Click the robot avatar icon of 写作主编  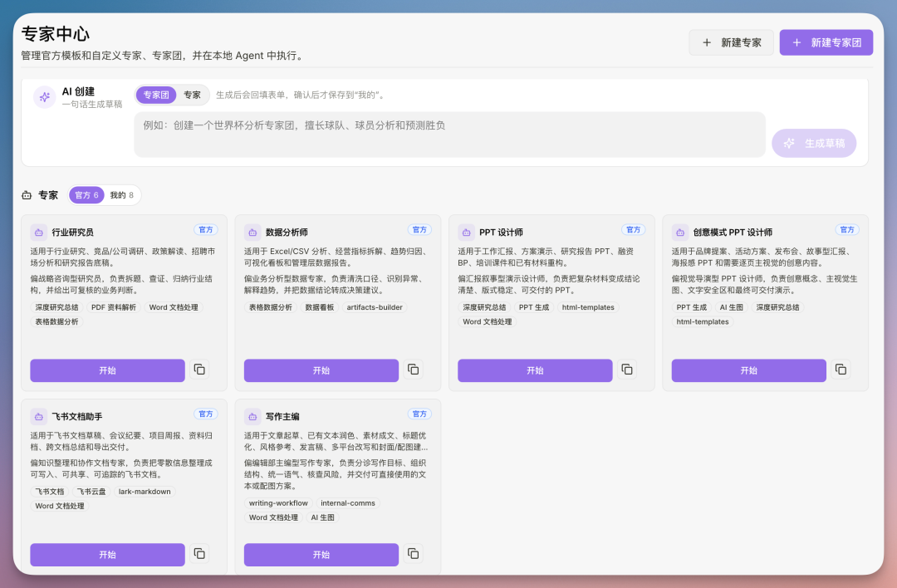point(252,416)
